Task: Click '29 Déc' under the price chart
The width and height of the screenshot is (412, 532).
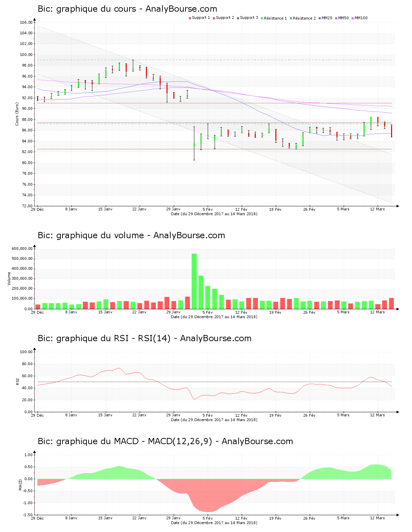Action: coord(37,209)
